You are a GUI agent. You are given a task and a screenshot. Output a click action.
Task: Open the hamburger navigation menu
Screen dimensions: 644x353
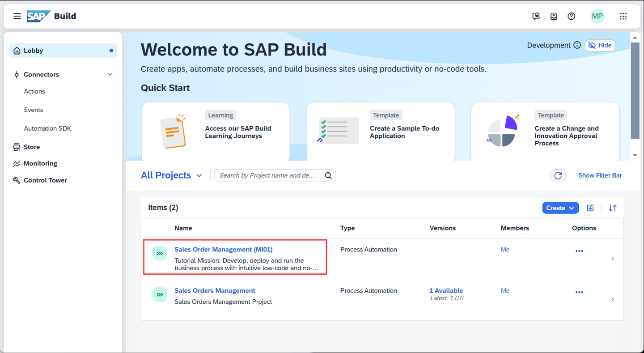click(17, 16)
